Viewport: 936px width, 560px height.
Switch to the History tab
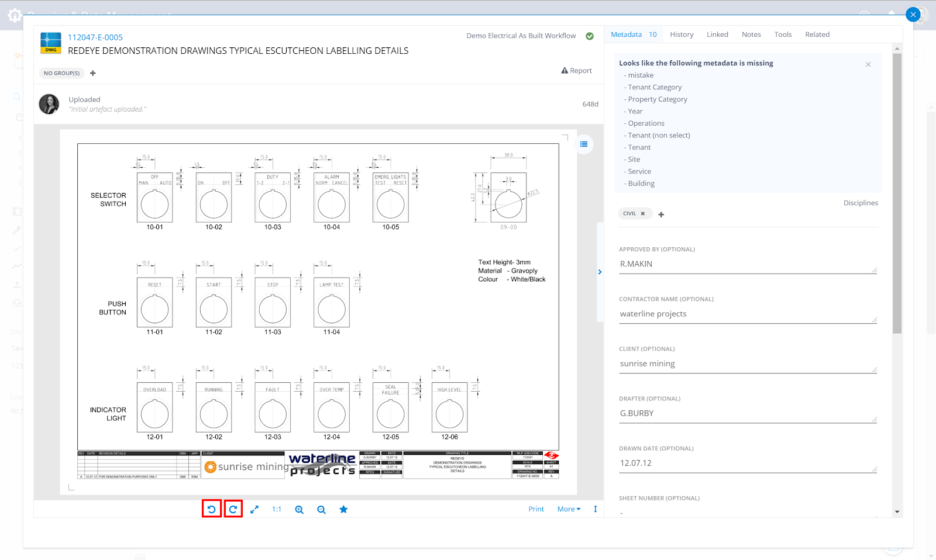pyautogui.click(x=682, y=34)
